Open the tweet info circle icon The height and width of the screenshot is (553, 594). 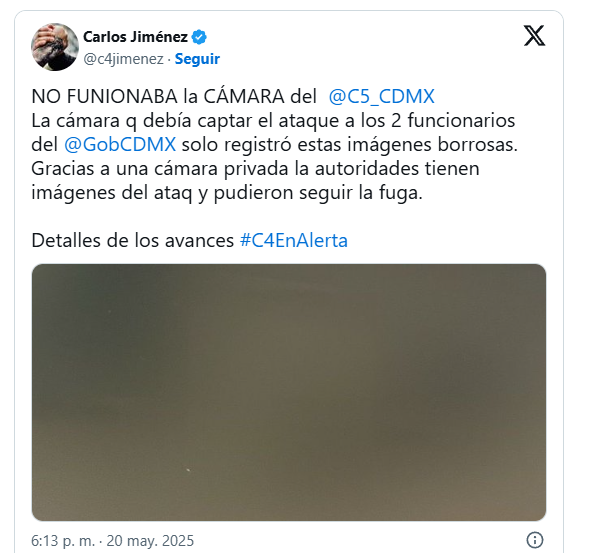tap(535, 540)
